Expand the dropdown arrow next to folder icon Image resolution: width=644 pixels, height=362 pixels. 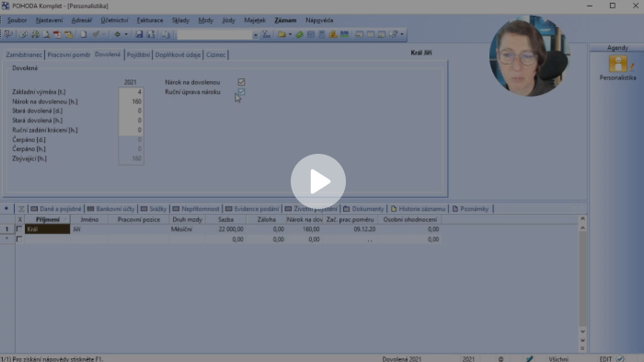click(x=290, y=35)
